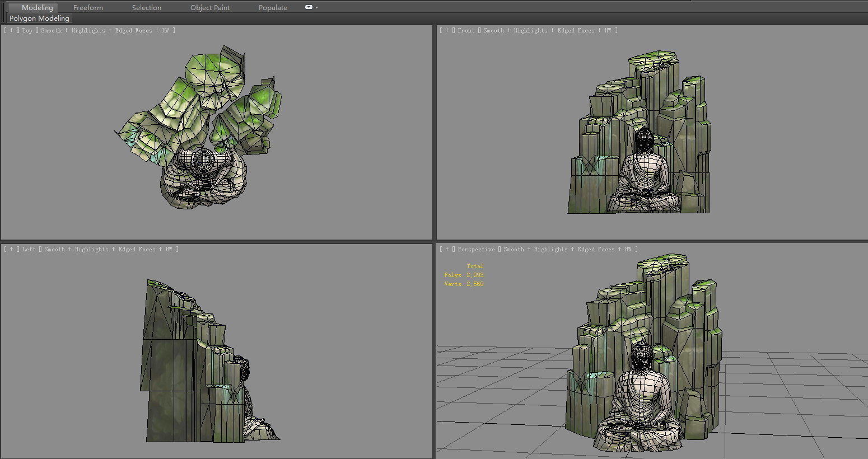Go to the Object Paint tab
Screen dimensions: 868x459
tap(210, 7)
